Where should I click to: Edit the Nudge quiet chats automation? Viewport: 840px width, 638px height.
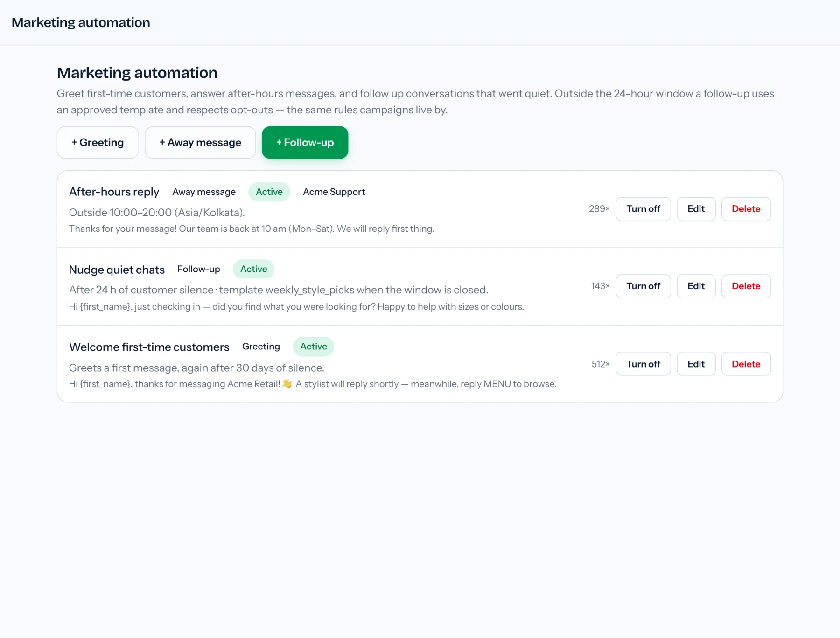point(696,286)
